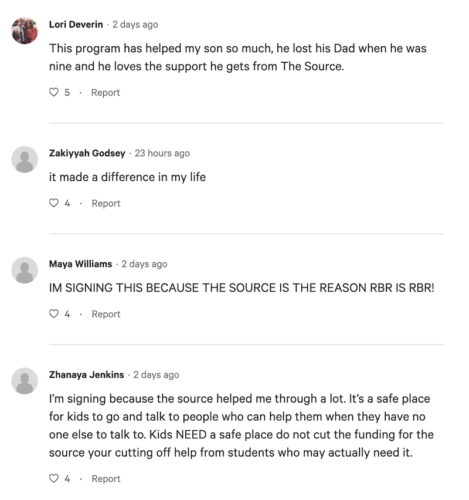Image resolution: width=469 pixels, height=500 pixels.
Task: Report Maya Williams' comment
Action: pyautogui.click(x=106, y=314)
